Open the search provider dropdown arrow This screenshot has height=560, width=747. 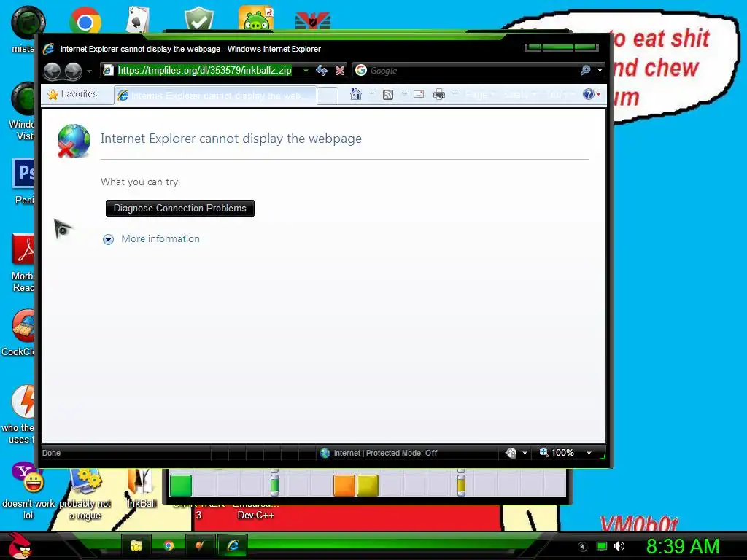point(600,71)
